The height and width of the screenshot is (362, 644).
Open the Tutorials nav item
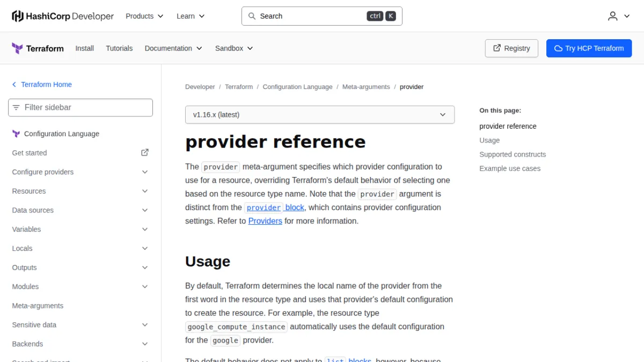point(119,48)
